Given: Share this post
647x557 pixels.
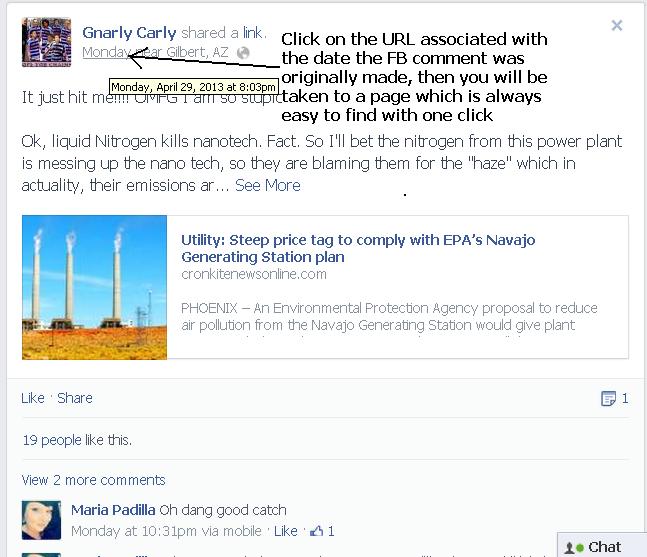Looking at the screenshot, I should click(x=75, y=398).
